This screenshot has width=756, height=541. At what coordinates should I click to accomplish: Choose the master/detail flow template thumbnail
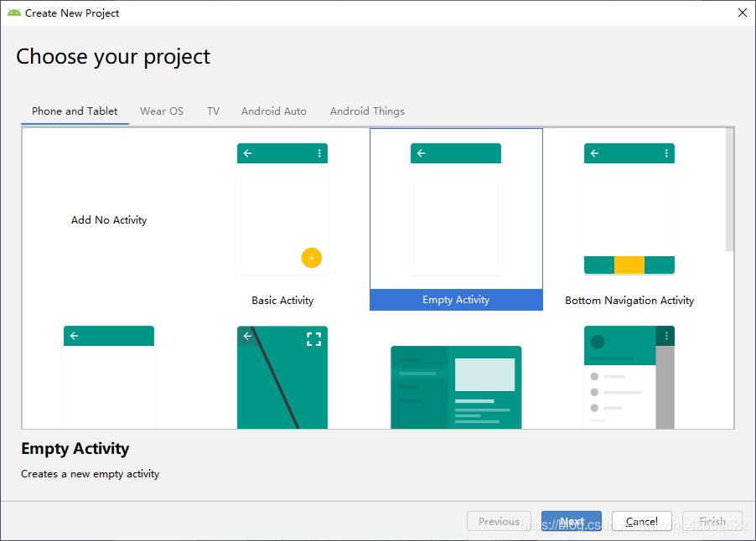(x=456, y=387)
